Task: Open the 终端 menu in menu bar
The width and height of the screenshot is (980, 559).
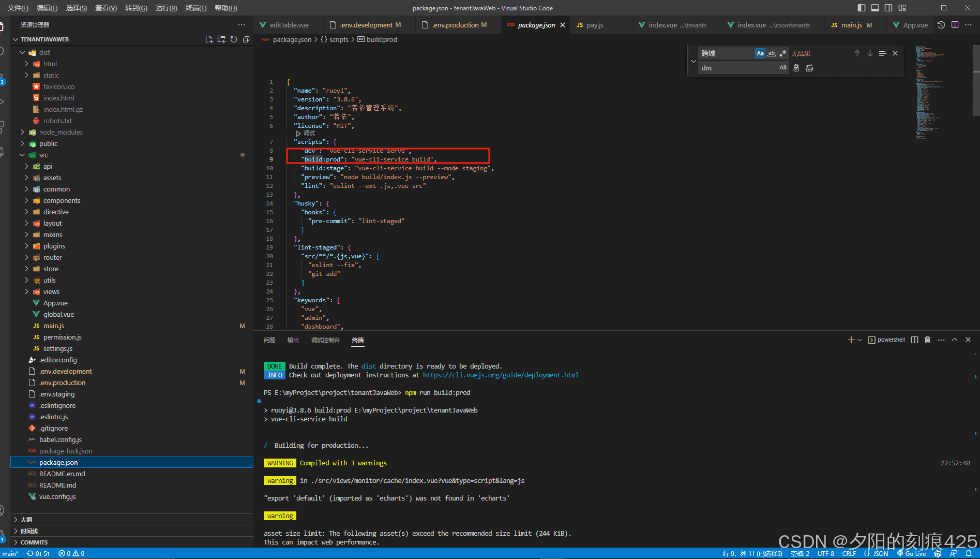Action: [195, 8]
